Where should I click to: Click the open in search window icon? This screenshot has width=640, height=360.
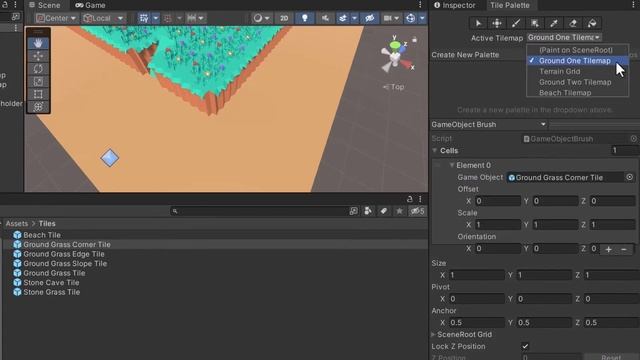(353, 211)
